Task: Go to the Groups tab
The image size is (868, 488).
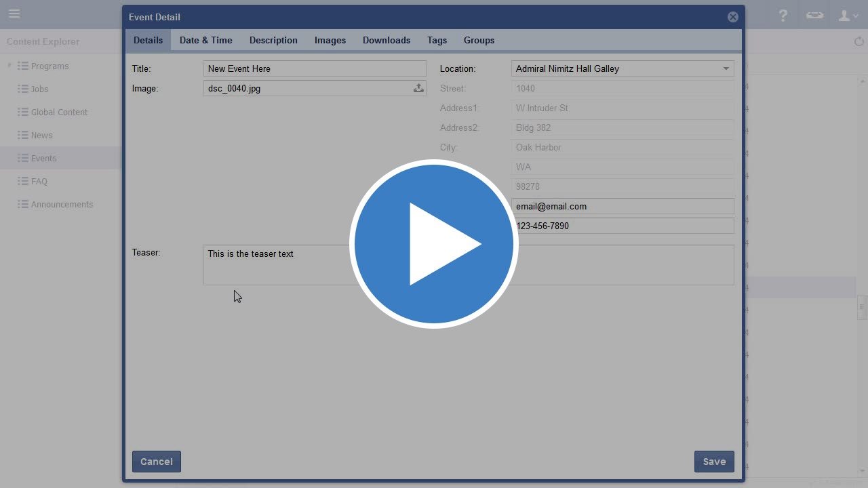Action: (479, 40)
